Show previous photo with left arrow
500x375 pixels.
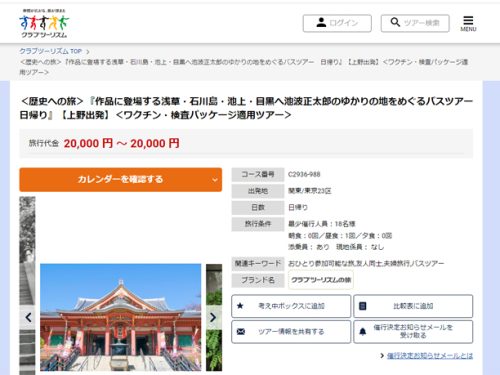28,317
